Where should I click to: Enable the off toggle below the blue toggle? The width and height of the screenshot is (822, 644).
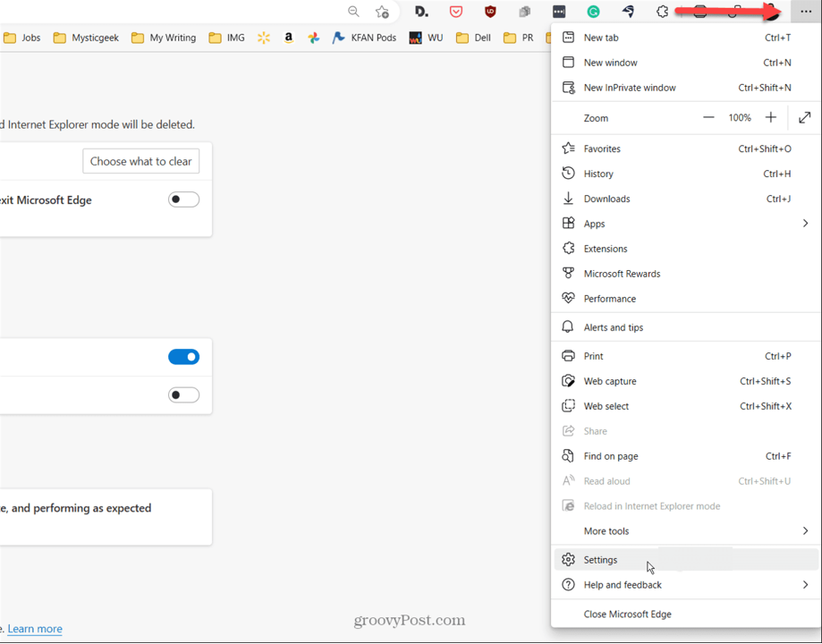click(x=183, y=394)
